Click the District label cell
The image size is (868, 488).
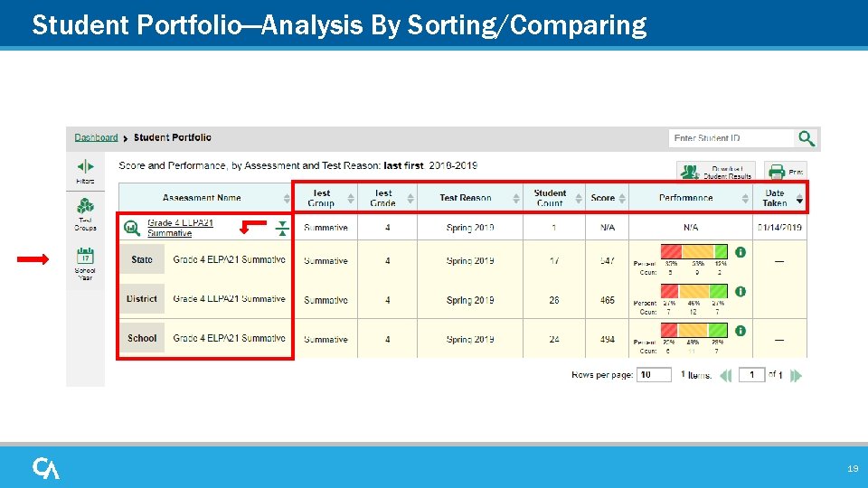[142, 299]
